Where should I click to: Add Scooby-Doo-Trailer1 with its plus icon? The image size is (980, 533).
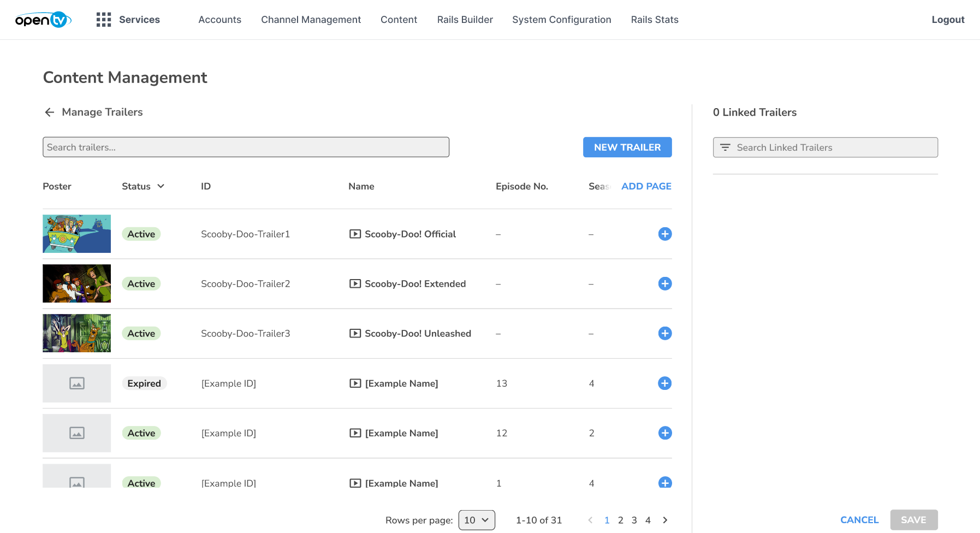coord(665,234)
